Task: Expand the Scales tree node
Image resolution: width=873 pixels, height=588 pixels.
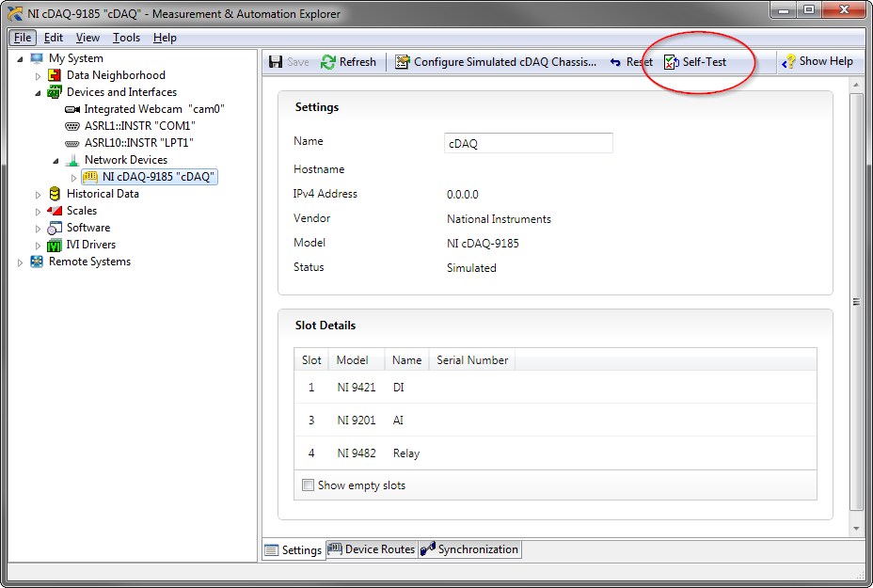Action: [x=38, y=212]
